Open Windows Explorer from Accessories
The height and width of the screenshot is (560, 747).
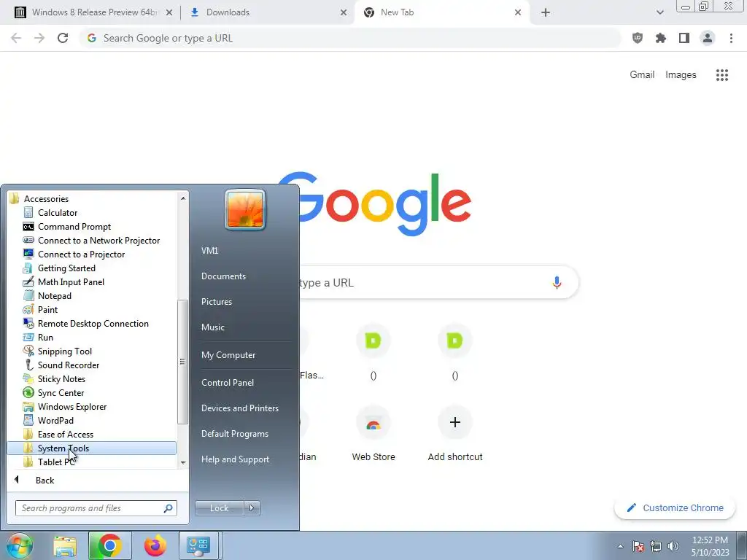(72, 406)
